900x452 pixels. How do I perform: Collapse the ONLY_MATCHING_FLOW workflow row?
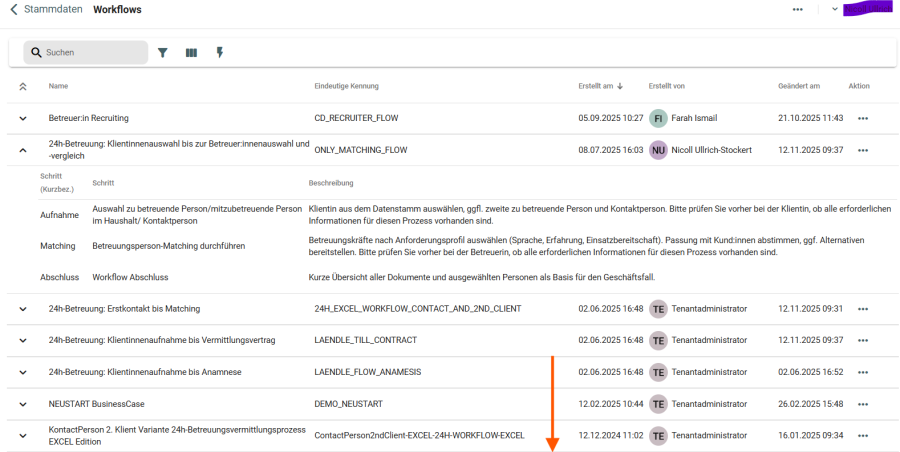(23, 150)
